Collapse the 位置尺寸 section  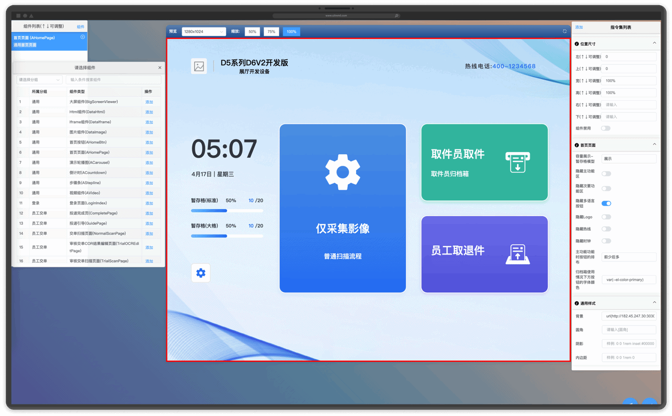coord(655,44)
